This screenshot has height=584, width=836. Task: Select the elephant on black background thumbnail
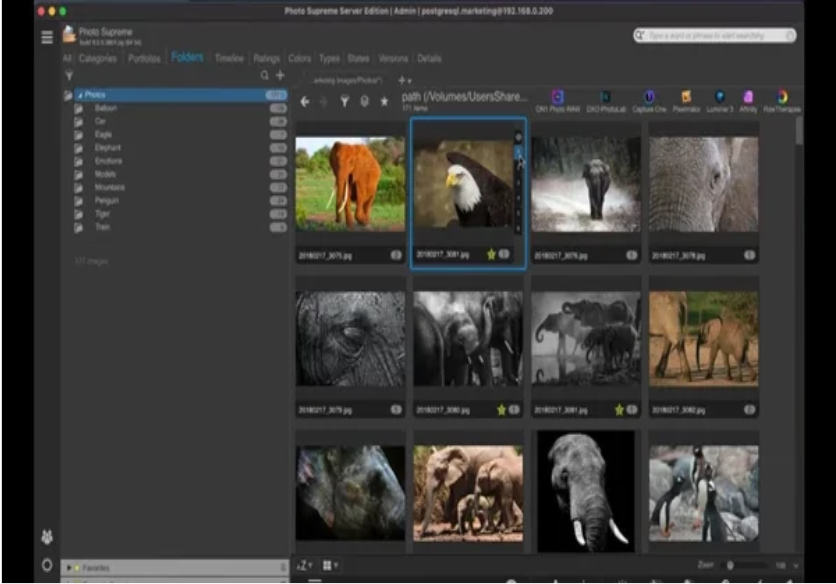click(x=586, y=491)
